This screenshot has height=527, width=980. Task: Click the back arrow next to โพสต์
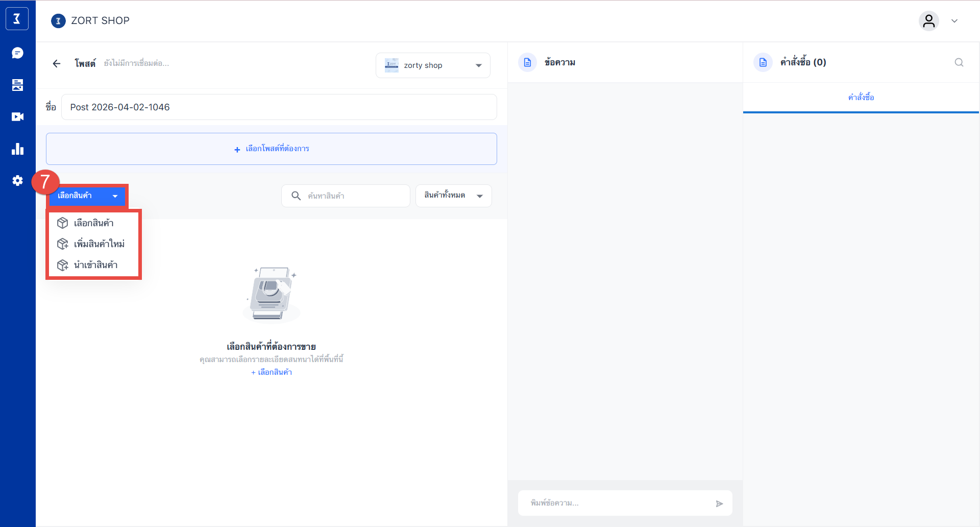pyautogui.click(x=57, y=63)
